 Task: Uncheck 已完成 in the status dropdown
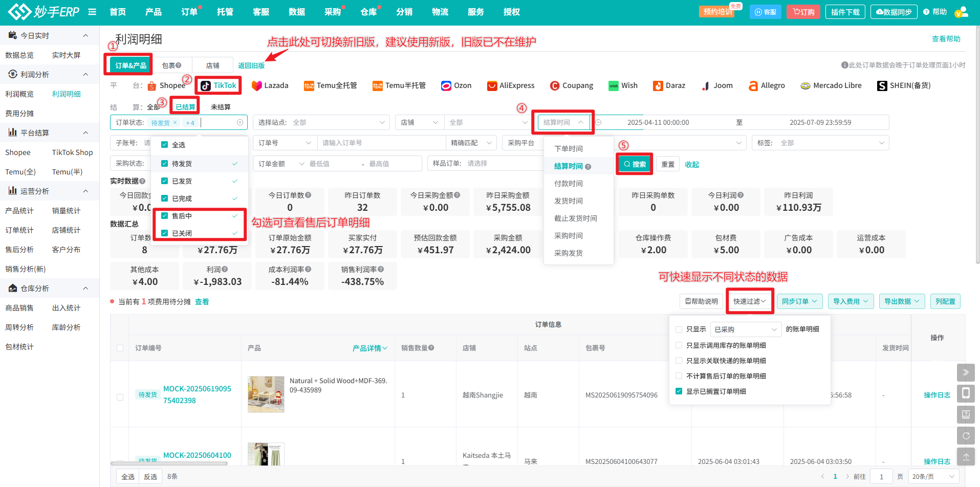click(x=165, y=198)
